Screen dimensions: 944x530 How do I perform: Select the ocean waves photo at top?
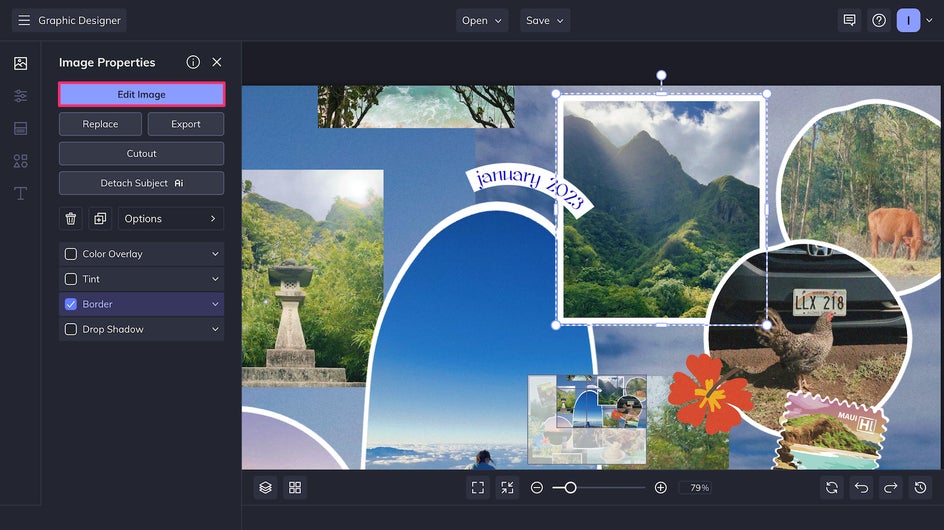(416, 107)
